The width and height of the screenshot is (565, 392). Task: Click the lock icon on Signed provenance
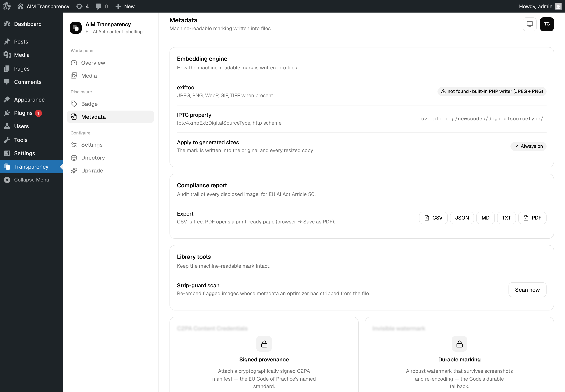pos(264,344)
